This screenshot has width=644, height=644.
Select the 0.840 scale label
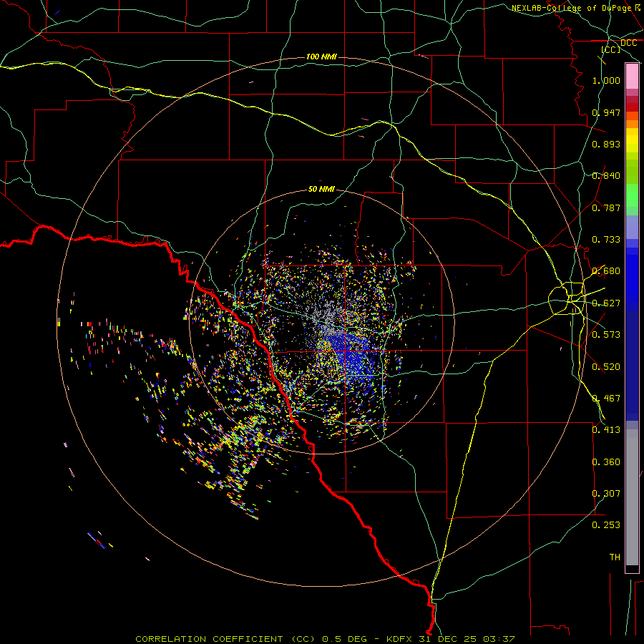(606, 176)
